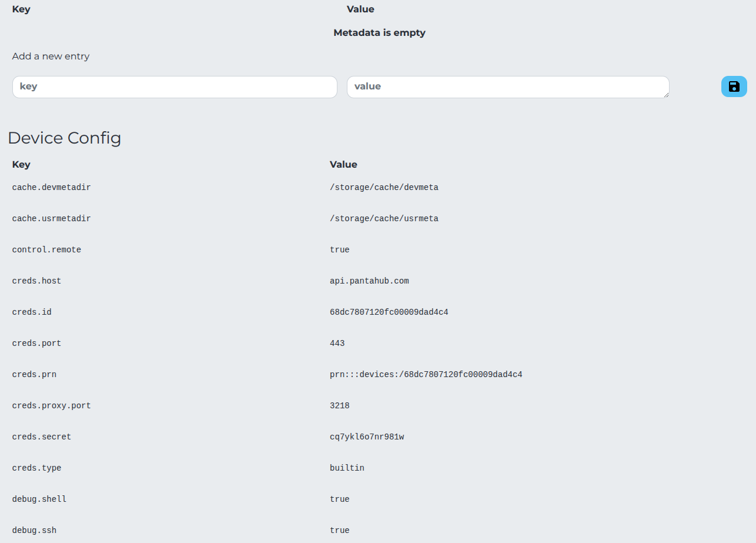
Task: Select the cache.devmetadir config row
Action: (51, 187)
